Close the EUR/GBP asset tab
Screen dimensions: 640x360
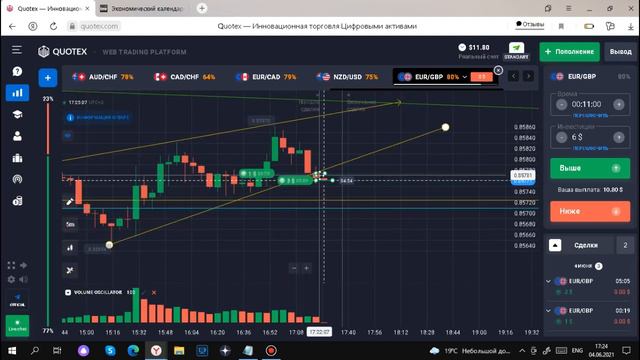498,70
